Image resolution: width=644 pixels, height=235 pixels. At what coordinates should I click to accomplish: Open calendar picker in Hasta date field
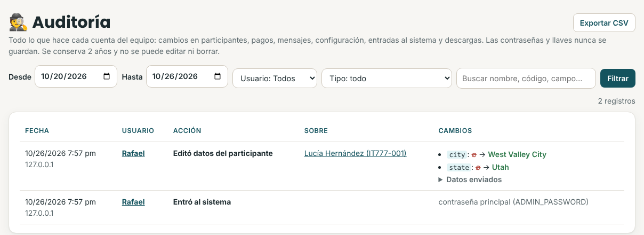click(218, 76)
